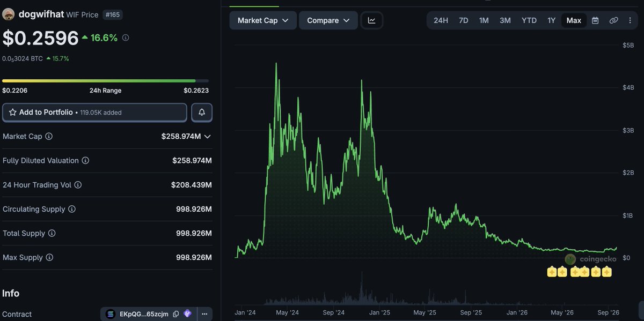Click the first yellow event marker on chart
Screen dimensions: 644x321
click(552, 272)
